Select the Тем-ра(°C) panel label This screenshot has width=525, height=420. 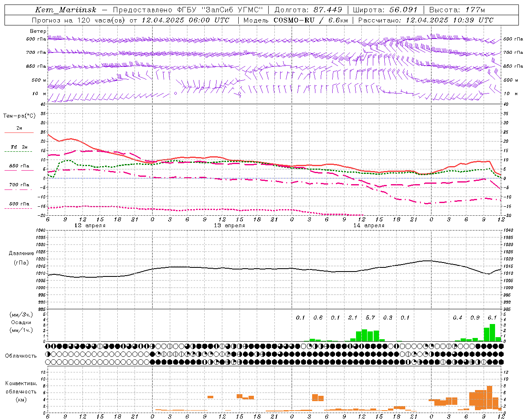tap(19, 116)
